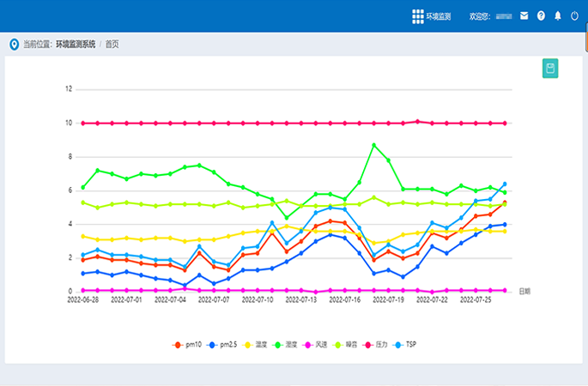Open the 环境监测 grid menu icon
This screenshot has width=588, height=386.
coord(418,15)
